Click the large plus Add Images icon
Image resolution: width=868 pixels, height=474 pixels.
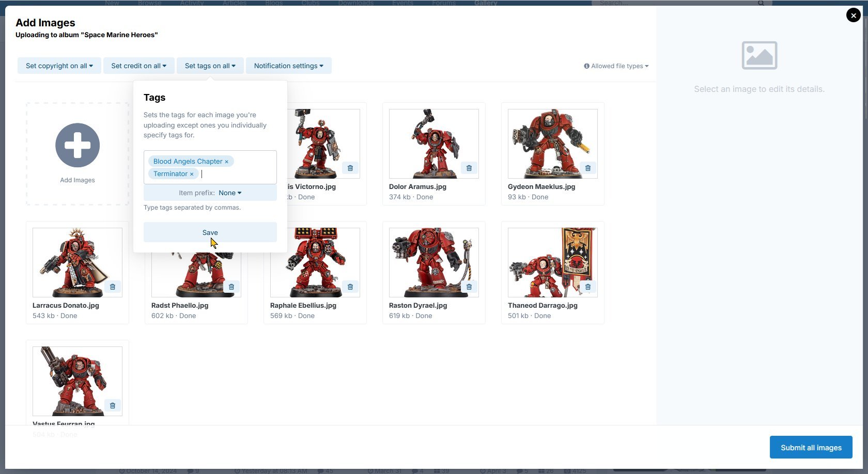point(78,146)
